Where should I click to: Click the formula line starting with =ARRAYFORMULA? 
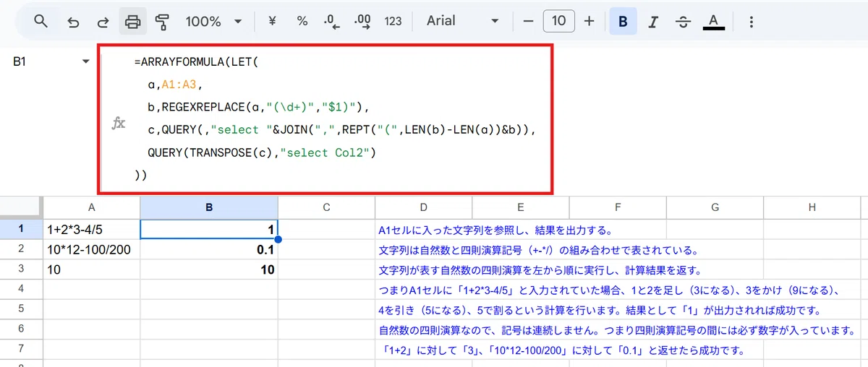pos(196,62)
